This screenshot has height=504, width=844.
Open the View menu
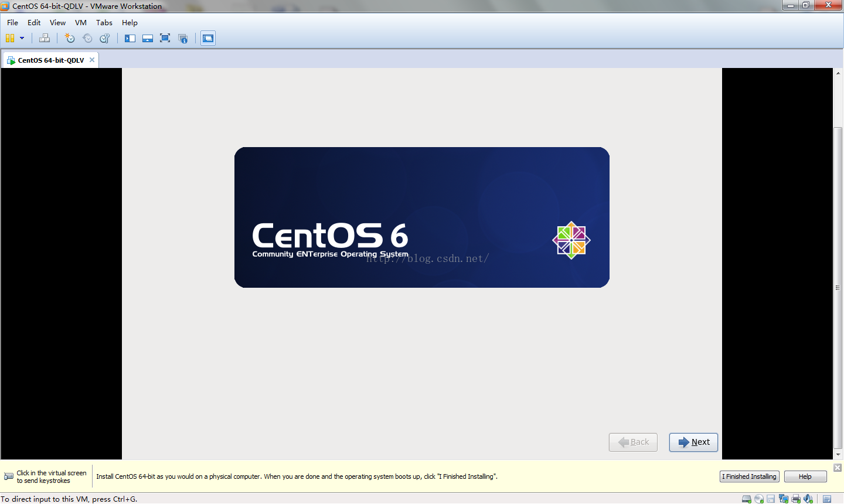(x=57, y=22)
